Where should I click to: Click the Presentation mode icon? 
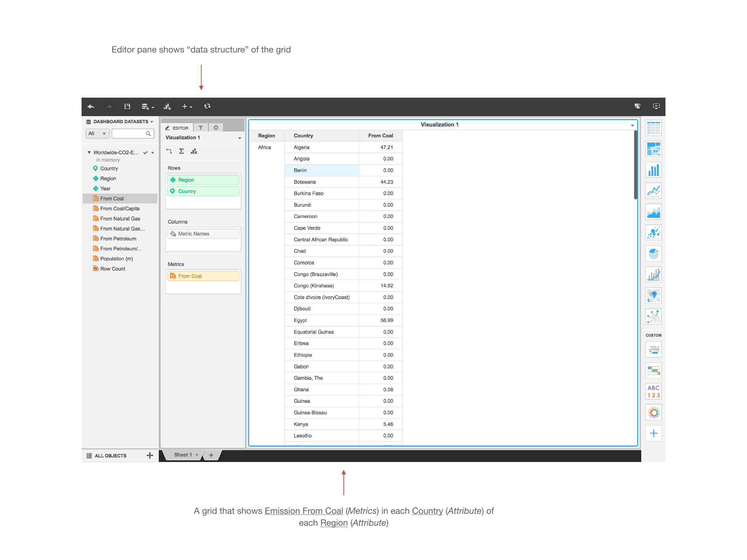(x=656, y=106)
